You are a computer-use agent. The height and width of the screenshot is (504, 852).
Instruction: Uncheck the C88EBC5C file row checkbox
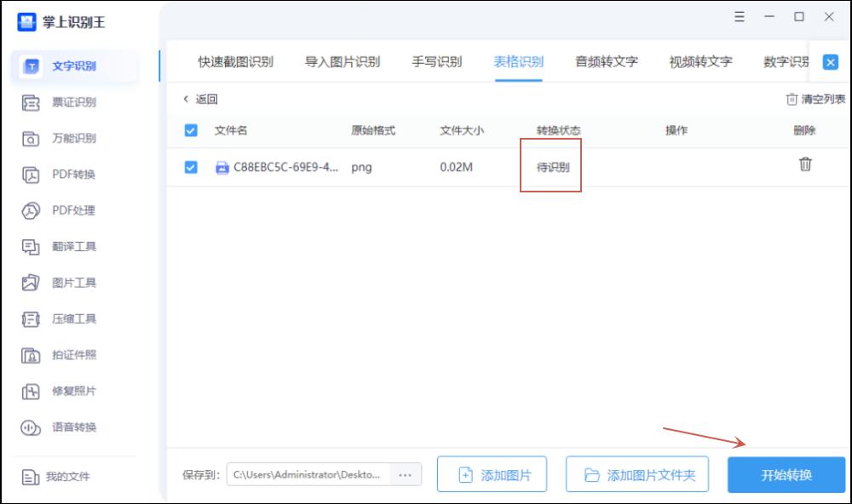191,168
